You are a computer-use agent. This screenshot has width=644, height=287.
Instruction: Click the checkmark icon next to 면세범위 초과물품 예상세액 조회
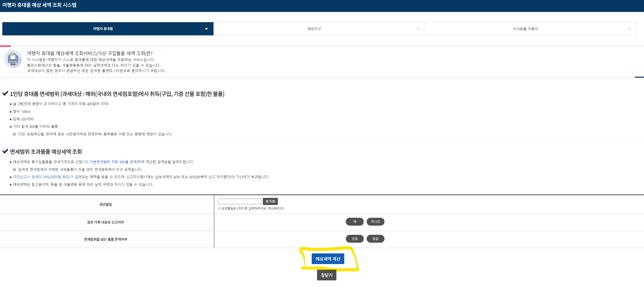[x=5, y=151]
